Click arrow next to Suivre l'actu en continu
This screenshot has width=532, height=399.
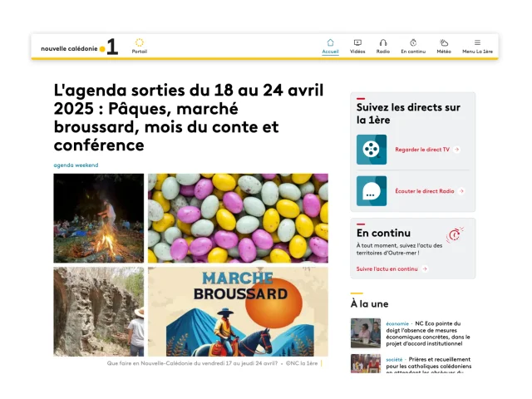point(425,269)
